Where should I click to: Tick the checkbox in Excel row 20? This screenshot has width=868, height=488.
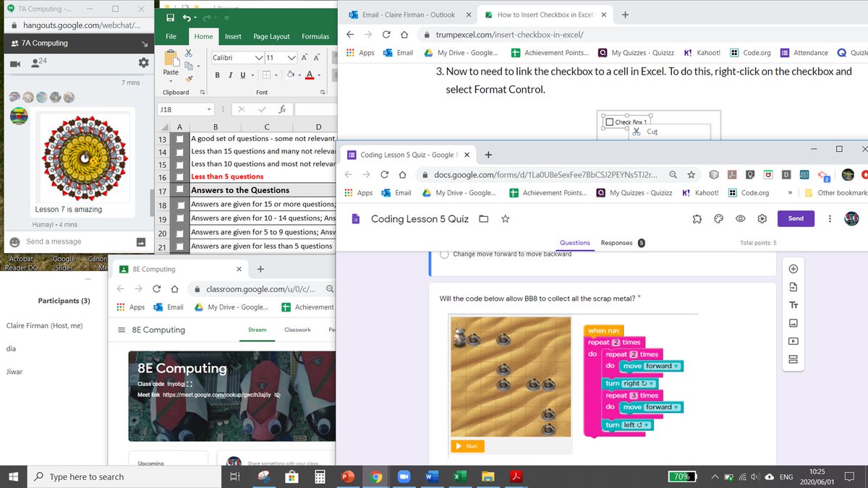coord(181,234)
